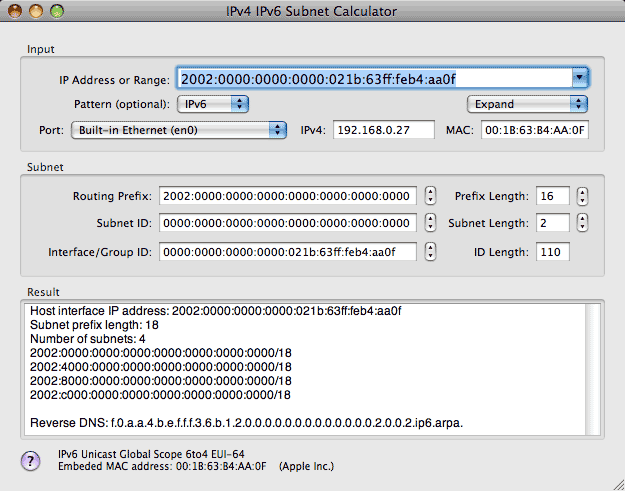Viewport: 625px width, 491px height.
Task: Minimize the Subnet Calculator window
Action: tap(36, 11)
